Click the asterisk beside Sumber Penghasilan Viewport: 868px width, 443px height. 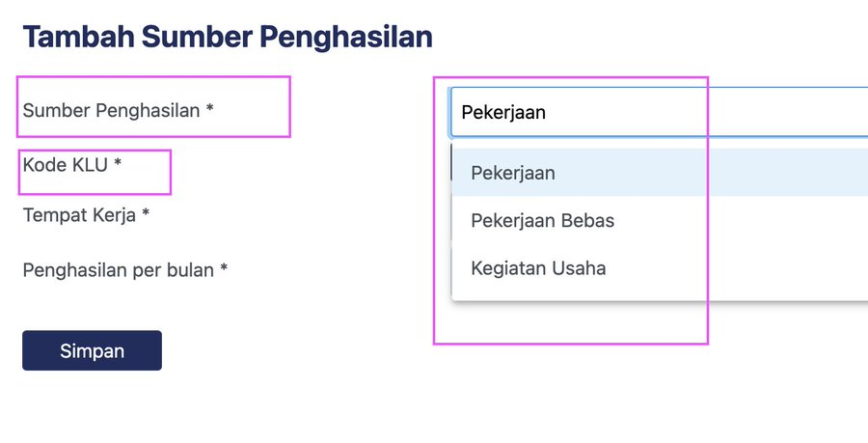tap(209, 110)
